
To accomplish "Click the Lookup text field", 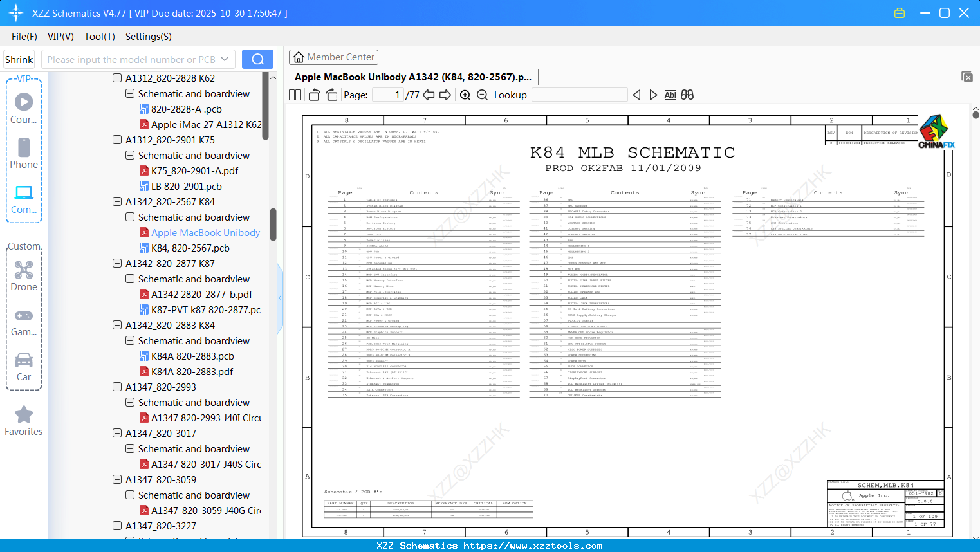I will click(x=580, y=95).
